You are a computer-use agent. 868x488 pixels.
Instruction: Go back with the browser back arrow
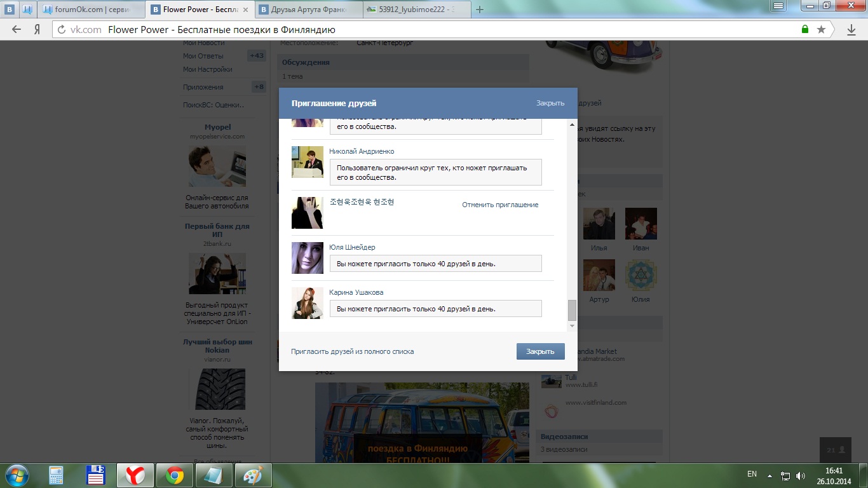(17, 29)
